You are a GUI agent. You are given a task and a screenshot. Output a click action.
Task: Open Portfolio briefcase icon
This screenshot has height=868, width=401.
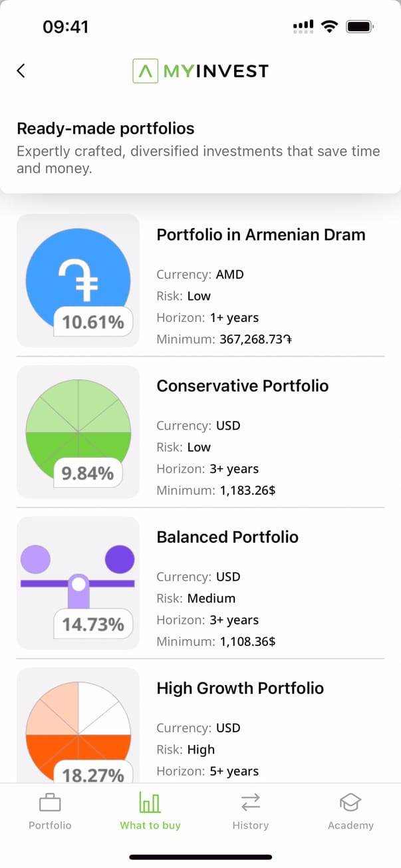[50, 803]
